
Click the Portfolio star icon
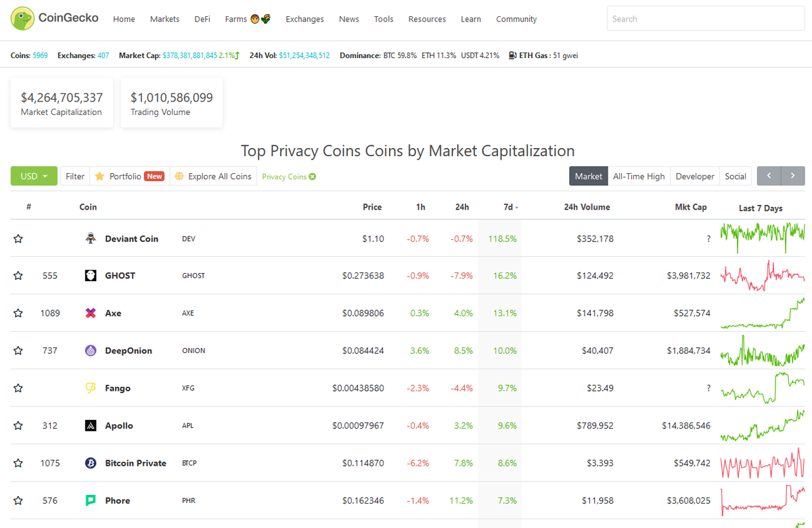point(99,176)
